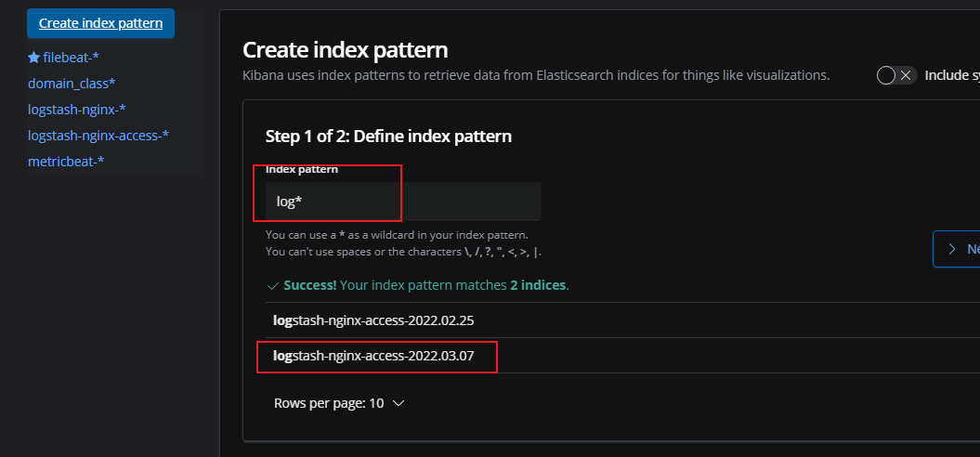The height and width of the screenshot is (457, 980).
Task: Open the filebeat-* index pattern
Action: pyautogui.click(x=71, y=58)
